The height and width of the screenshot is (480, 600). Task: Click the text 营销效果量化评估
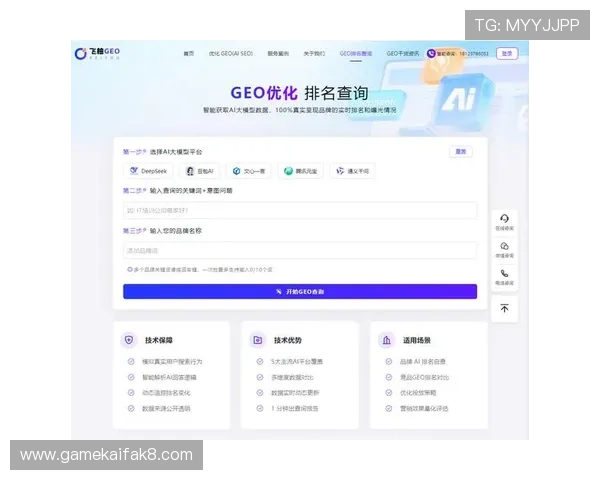point(424,408)
